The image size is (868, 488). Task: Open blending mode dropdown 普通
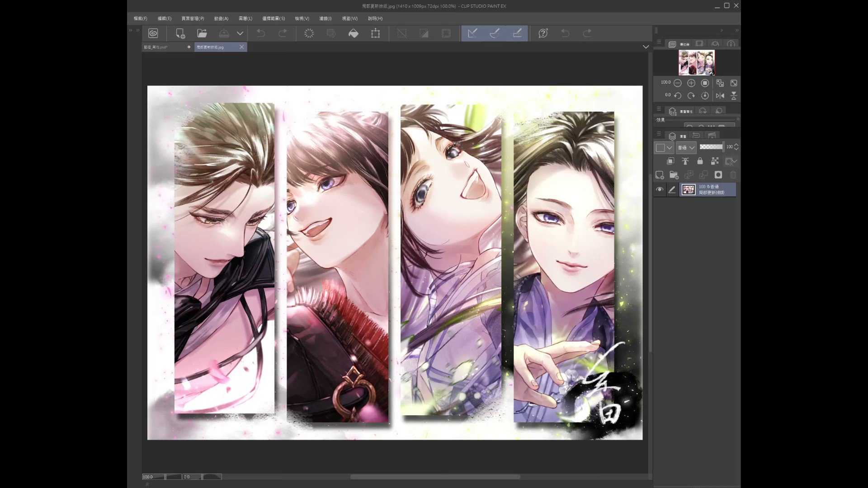pos(686,147)
